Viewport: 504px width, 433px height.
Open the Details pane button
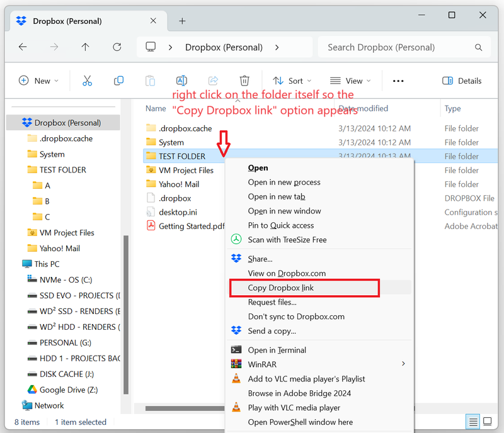(462, 81)
